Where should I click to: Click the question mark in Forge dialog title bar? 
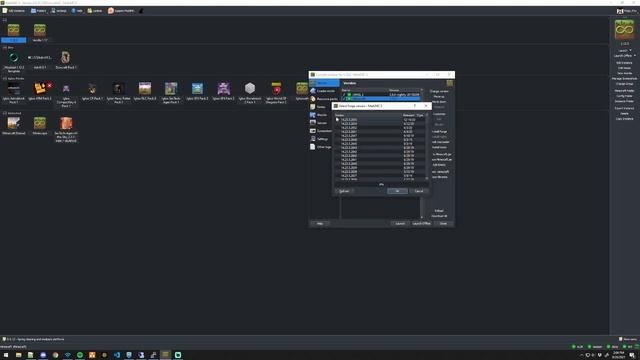click(415, 106)
